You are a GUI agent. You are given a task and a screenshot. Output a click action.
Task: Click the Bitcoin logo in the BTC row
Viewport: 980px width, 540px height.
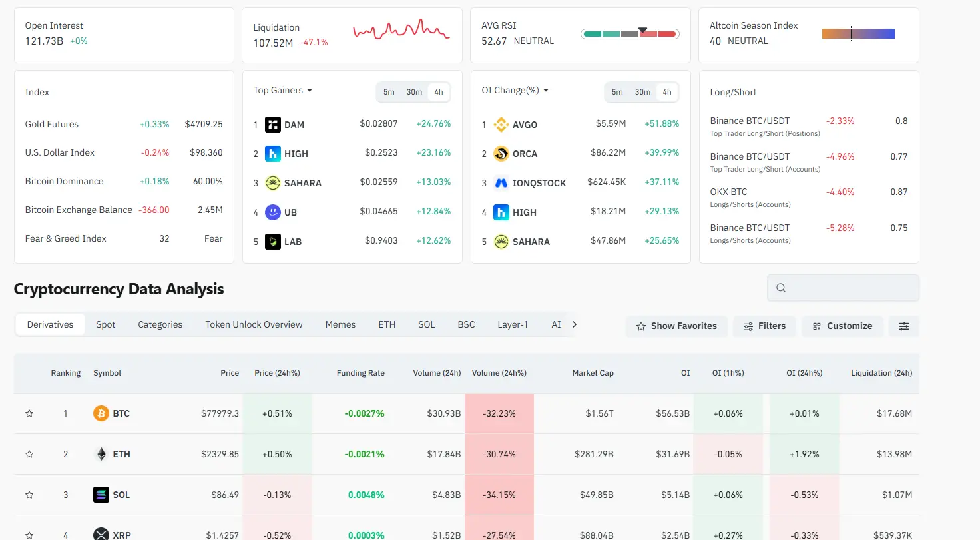click(x=101, y=413)
